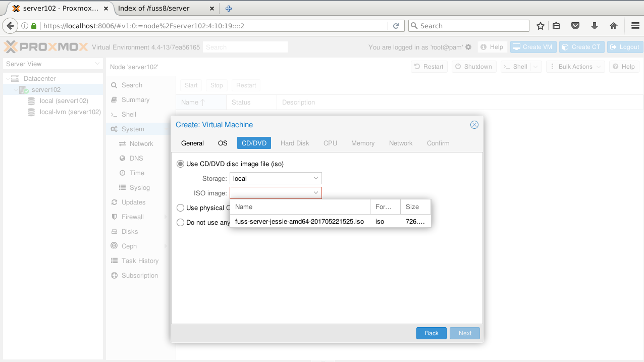
Task: Sort ISO list by Name column header
Action: click(x=300, y=207)
